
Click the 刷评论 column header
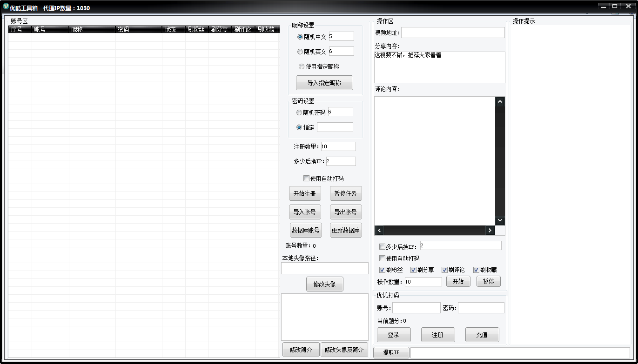coord(243,29)
